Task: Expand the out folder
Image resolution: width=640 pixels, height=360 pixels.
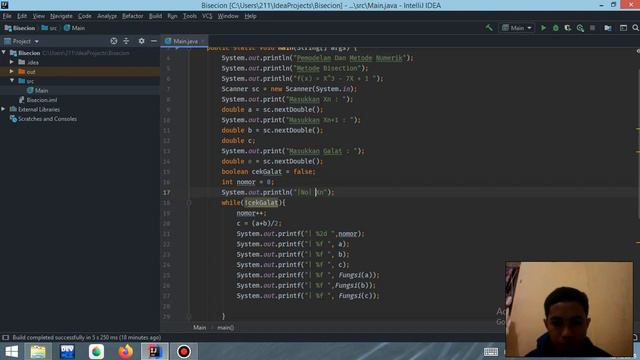Action: pos(12,71)
